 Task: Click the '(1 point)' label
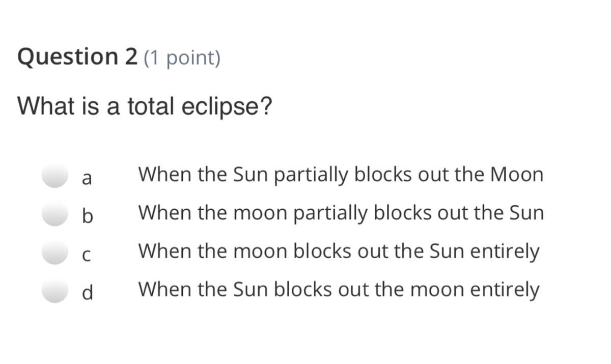tap(182, 58)
